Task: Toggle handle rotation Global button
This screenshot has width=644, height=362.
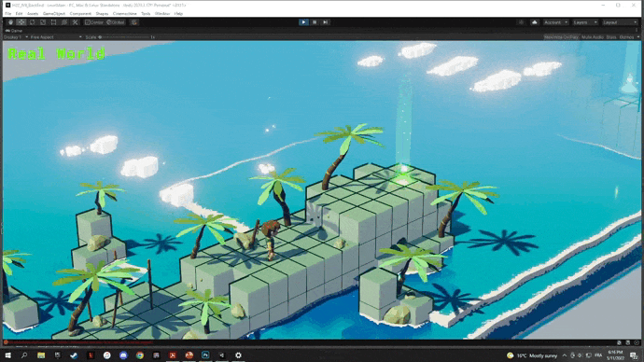Action: click(116, 22)
